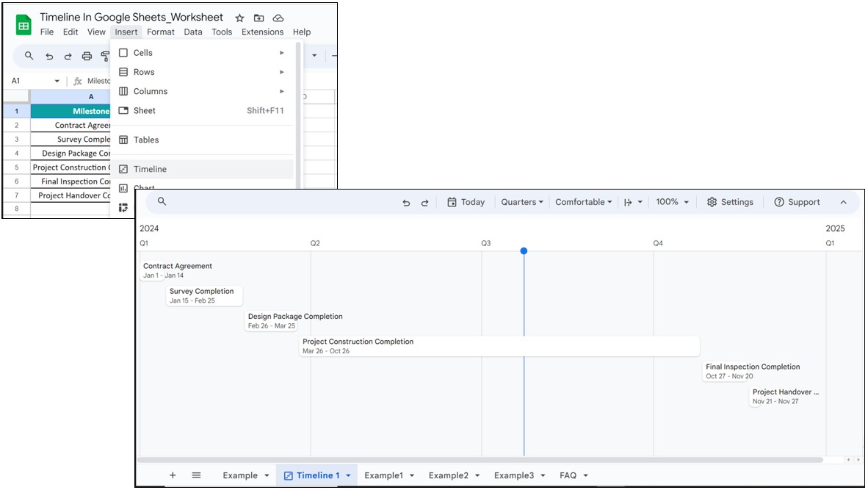
Task: Select the paint format tool
Action: tap(105, 56)
